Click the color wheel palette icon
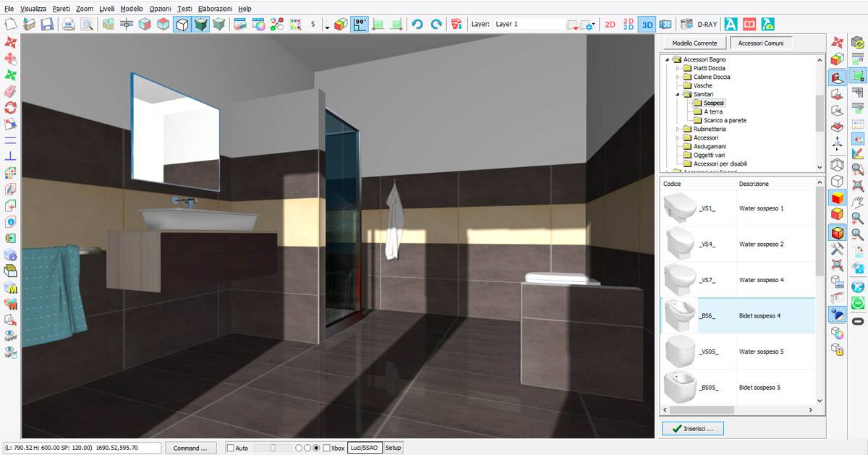Screen dimensions: 868x455 (258, 24)
